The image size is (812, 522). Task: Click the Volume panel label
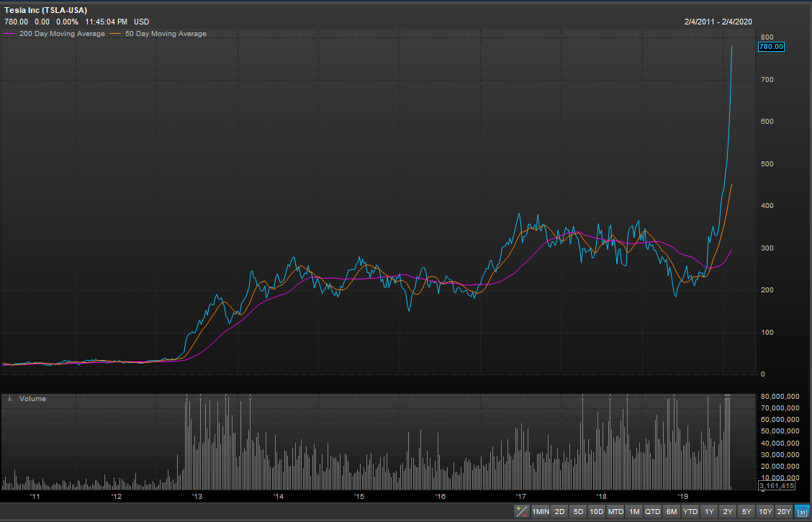(32, 399)
